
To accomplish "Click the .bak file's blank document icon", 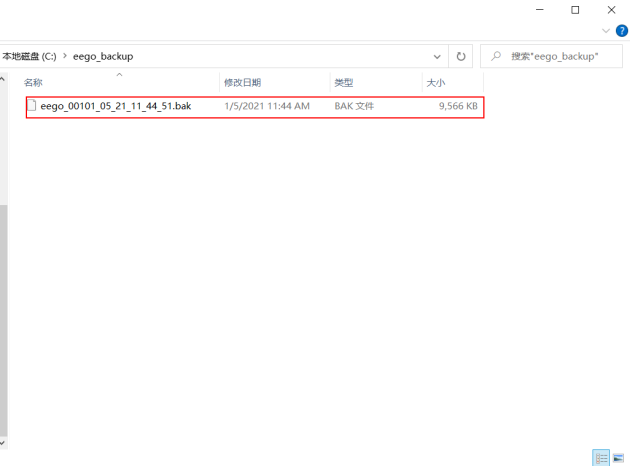I will (x=31, y=106).
